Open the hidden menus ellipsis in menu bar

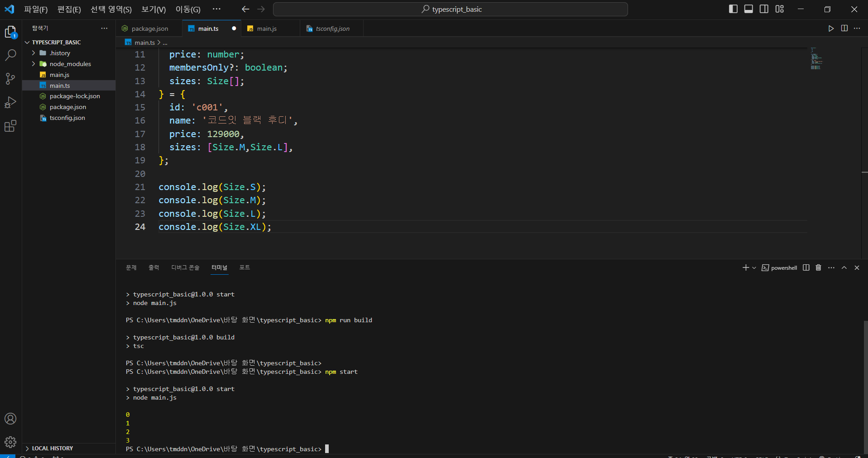[x=217, y=9]
